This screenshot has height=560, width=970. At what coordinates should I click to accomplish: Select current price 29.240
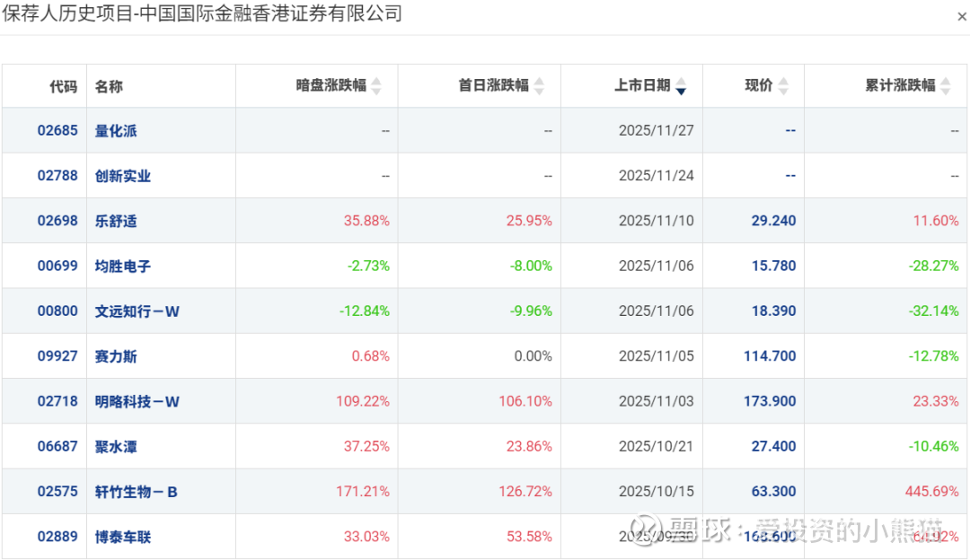coord(773,221)
